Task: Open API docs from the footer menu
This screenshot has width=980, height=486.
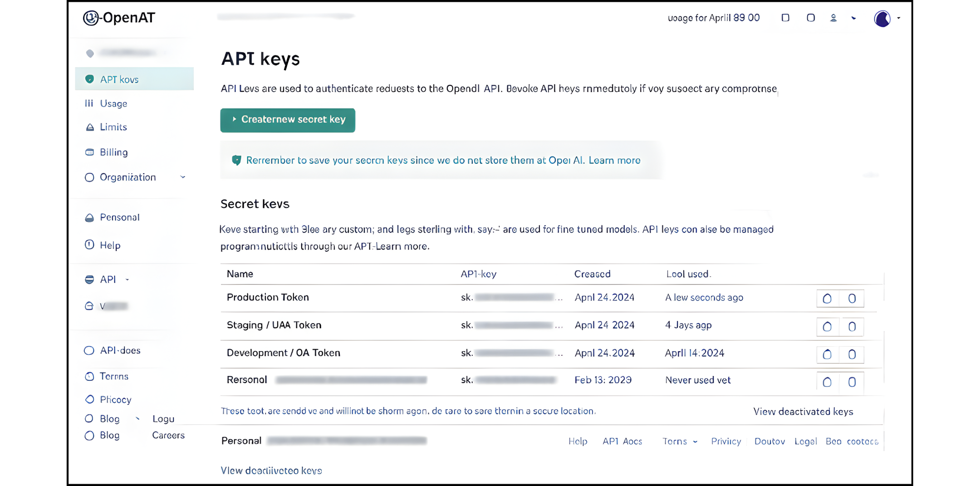Action: [622, 441]
